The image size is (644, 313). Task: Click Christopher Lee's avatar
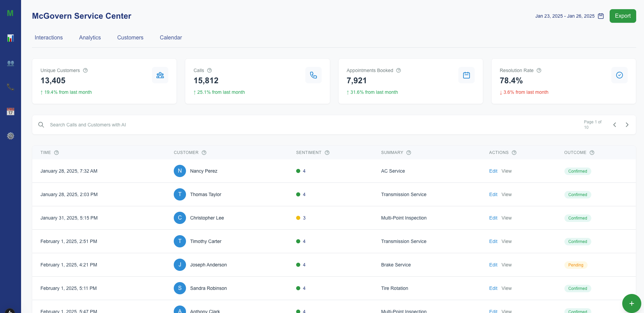[180, 218]
